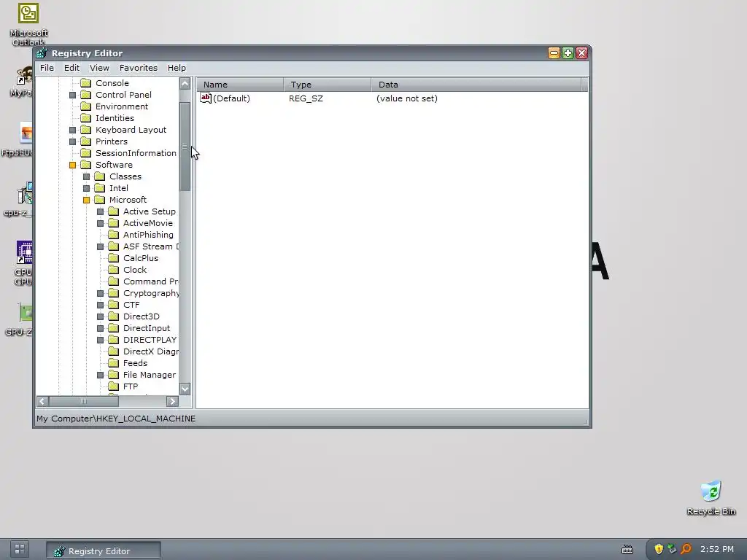This screenshot has width=747, height=560.
Task: Select the Control Panel key label
Action: coord(123,95)
